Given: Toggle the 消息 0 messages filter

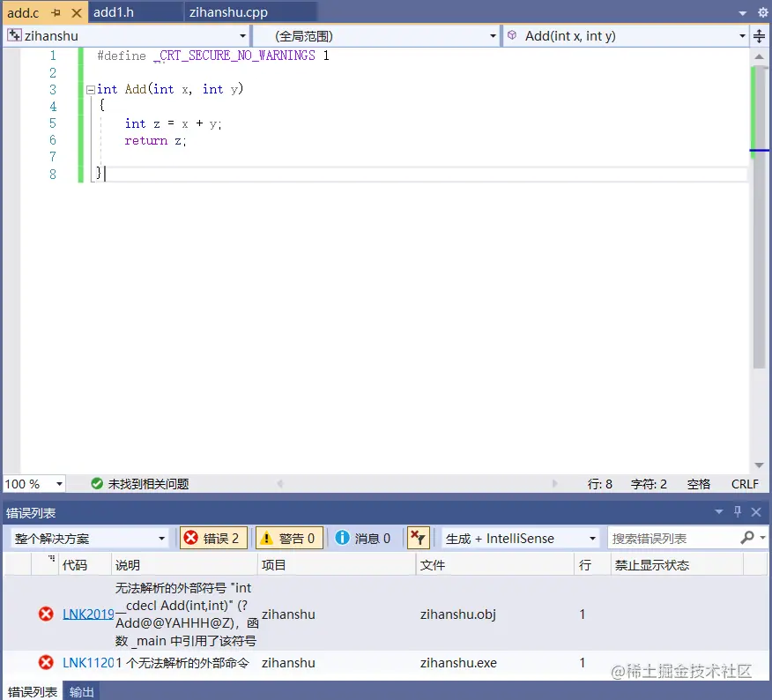Looking at the screenshot, I should pyautogui.click(x=364, y=539).
